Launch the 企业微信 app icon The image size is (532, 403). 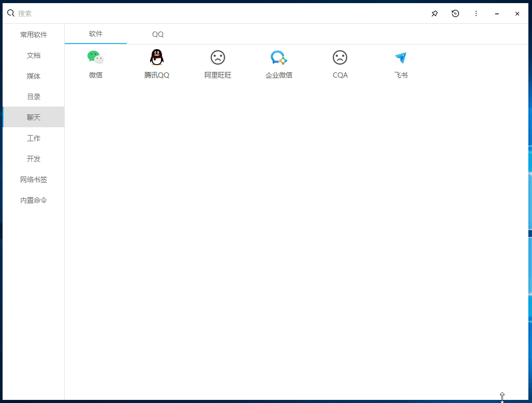[x=279, y=57]
